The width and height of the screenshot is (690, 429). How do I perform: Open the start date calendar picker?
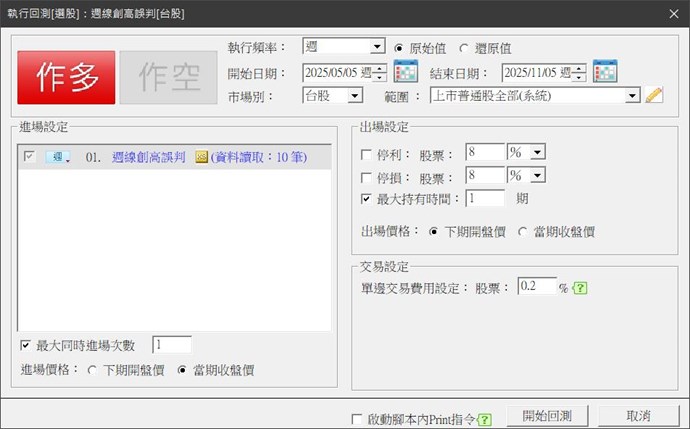[405, 71]
